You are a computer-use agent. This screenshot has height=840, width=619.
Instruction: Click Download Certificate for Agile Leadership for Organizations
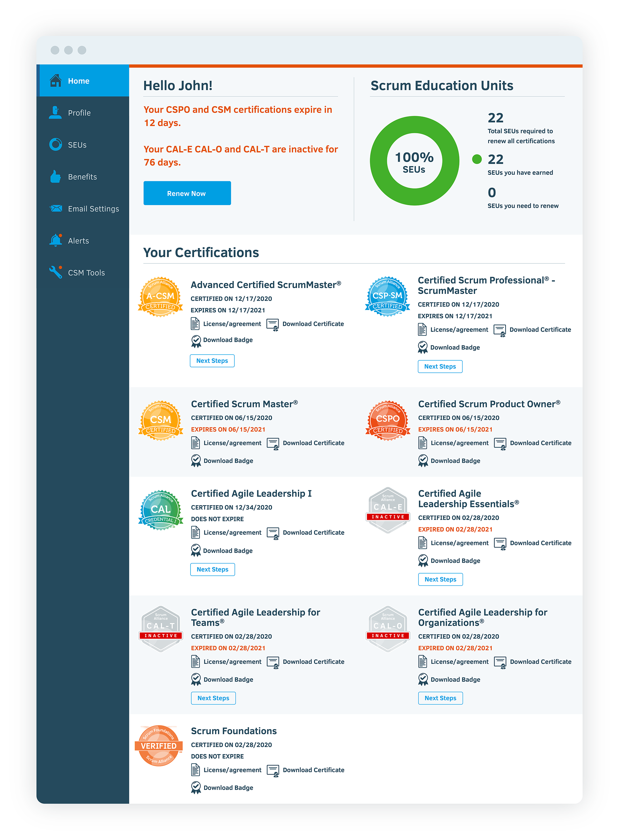[x=540, y=662]
